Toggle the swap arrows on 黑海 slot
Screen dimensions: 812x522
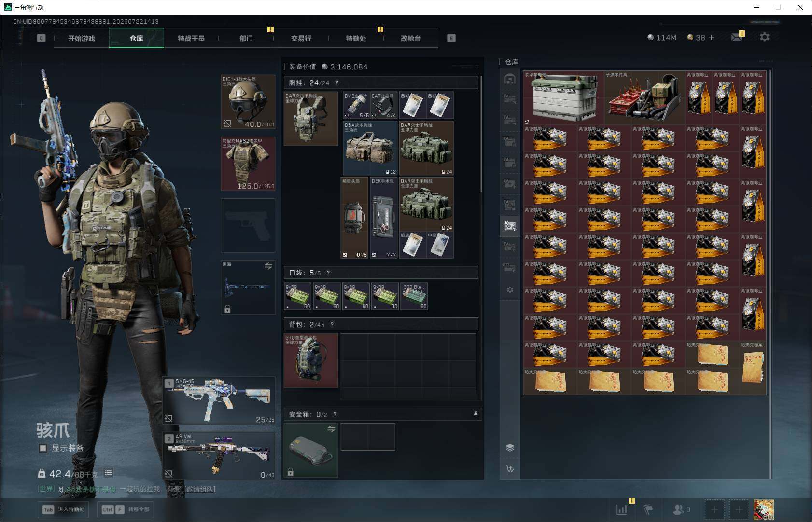(268, 266)
